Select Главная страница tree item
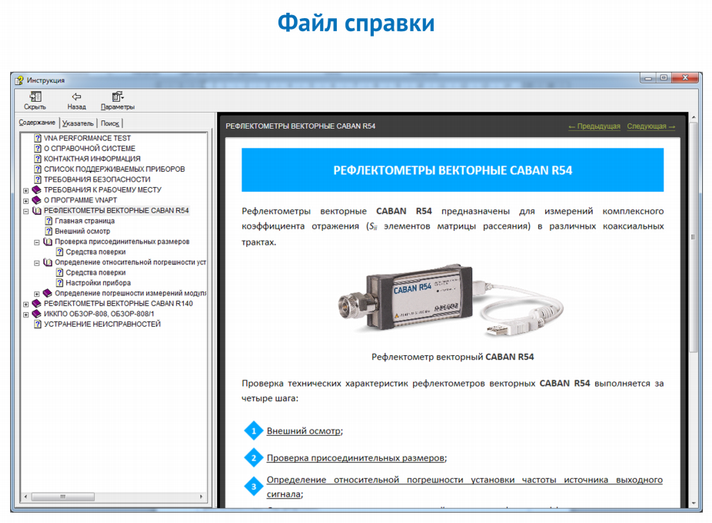Screen dimensions: 712x523 tap(84, 221)
